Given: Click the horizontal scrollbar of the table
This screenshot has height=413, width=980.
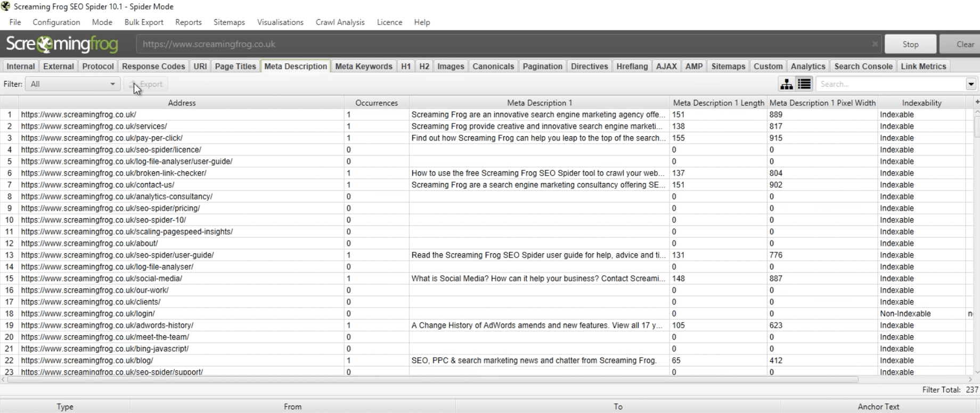Looking at the screenshot, I should point(432,379).
